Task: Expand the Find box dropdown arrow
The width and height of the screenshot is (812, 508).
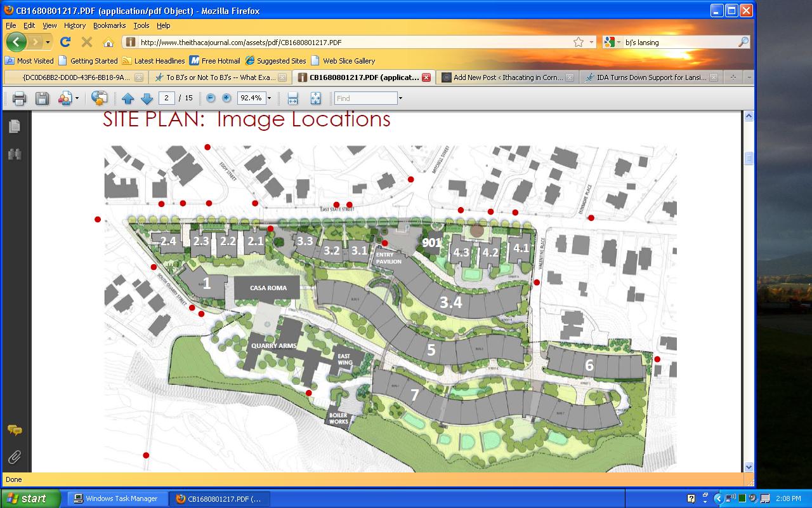Action: pos(400,98)
